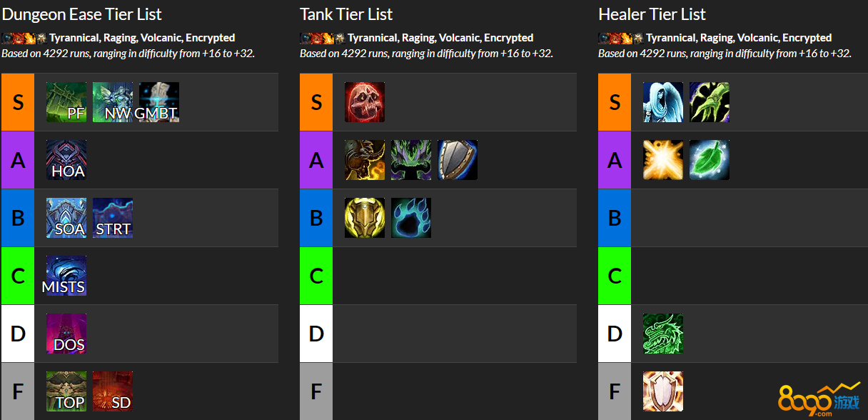
Task: Click the orange S tier swatch for dungeons
Action: (x=18, y=102)
